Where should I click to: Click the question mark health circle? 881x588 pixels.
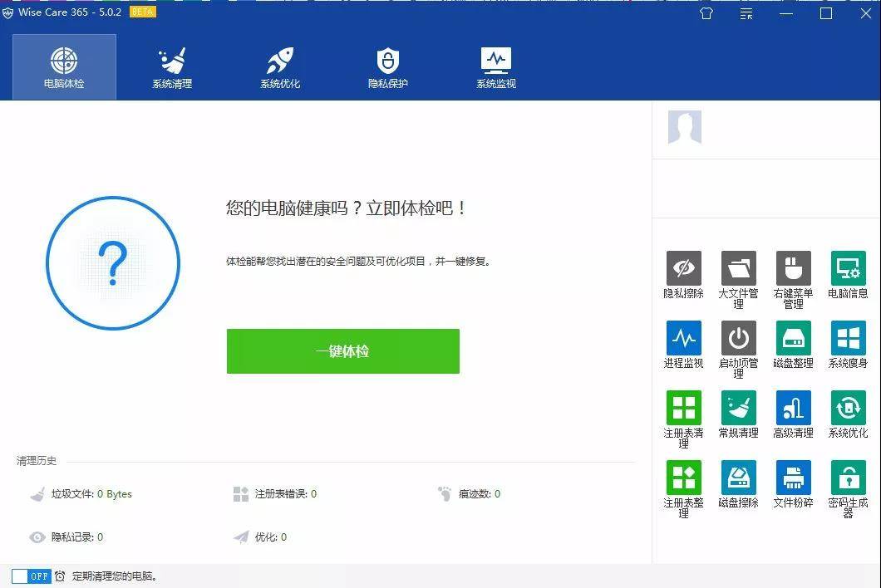pyautogui.click(x=113, y=262)
